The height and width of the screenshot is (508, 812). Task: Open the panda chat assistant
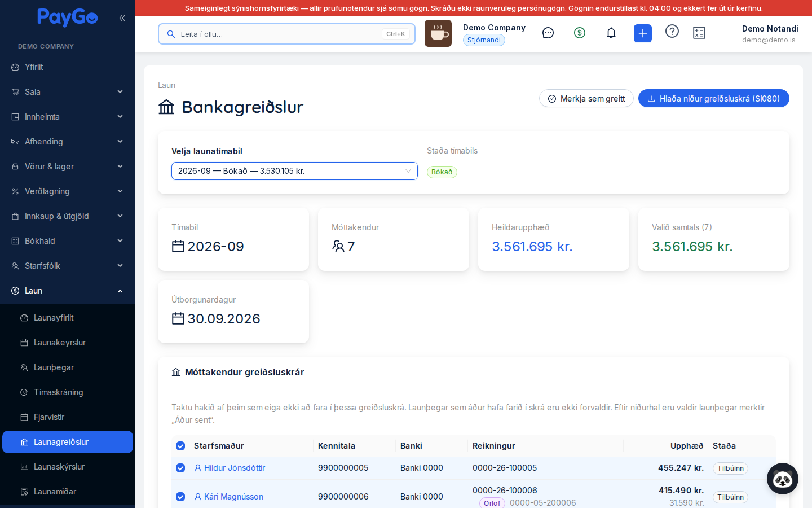point(783,479)
